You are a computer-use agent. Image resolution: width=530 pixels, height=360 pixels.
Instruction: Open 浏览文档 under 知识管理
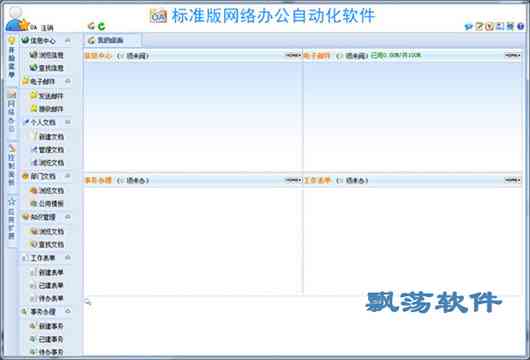47,232
